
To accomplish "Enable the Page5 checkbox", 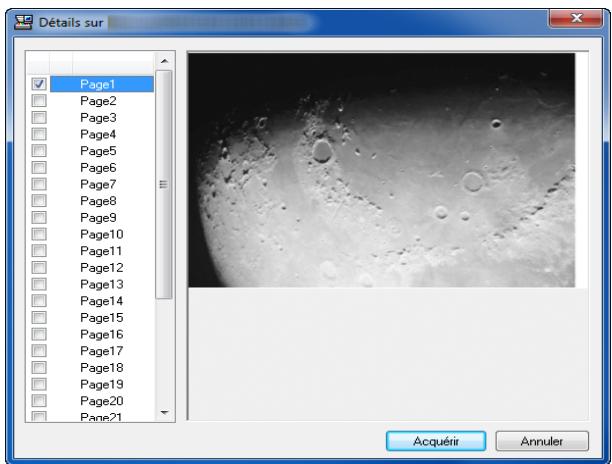I will [x=38, y=151].
